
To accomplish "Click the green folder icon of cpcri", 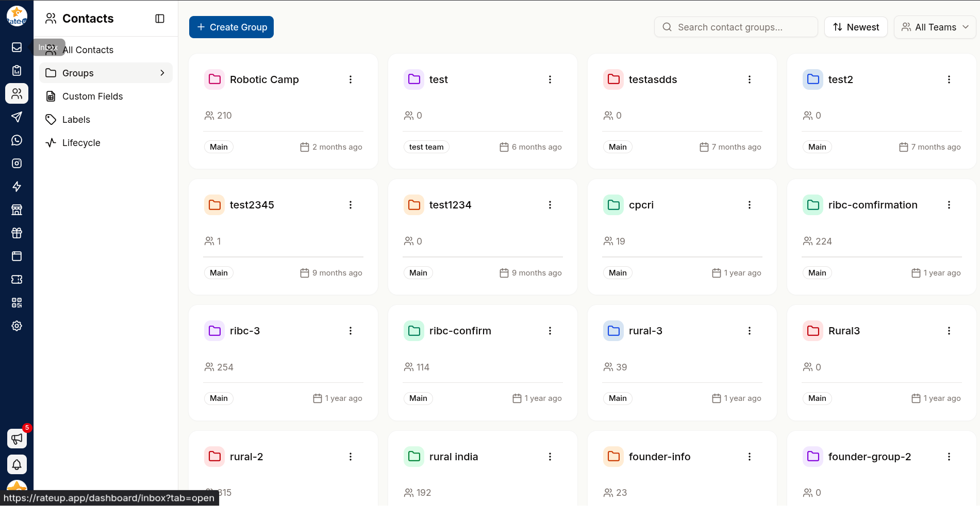I will [613, 205].
